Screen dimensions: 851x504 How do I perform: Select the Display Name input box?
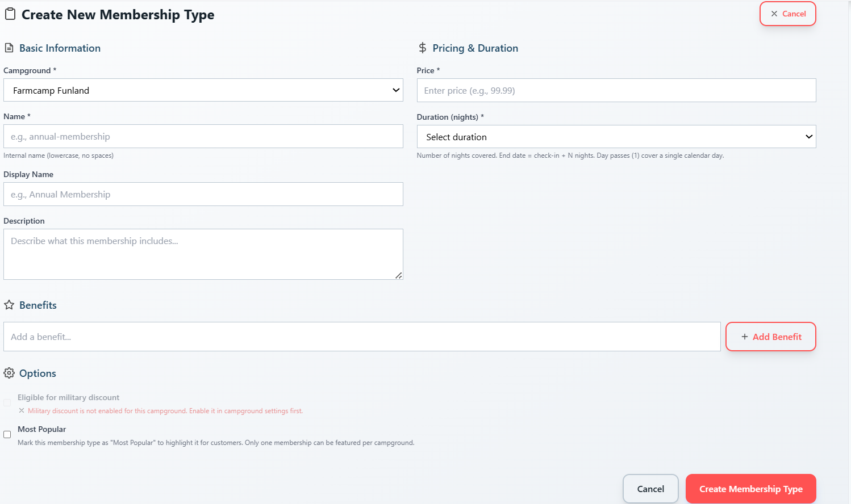[x=203, y=194]
